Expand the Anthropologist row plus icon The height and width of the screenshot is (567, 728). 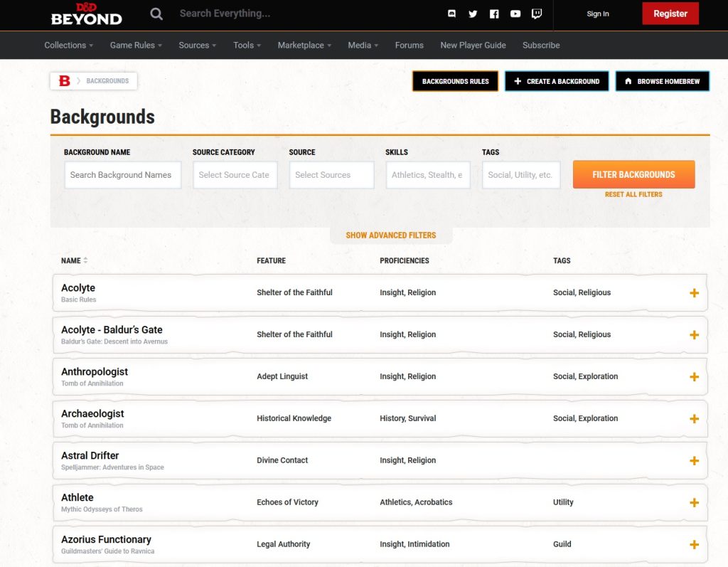[x=694, y=376]
